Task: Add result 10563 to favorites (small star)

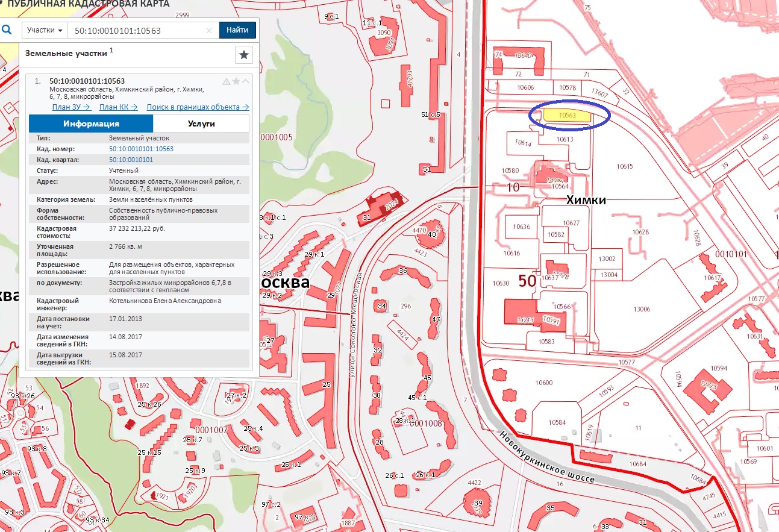Action: point(236,81)
